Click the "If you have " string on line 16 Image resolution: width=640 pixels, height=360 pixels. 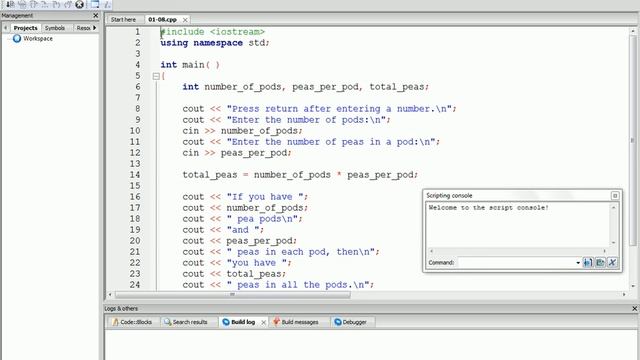[x=266, y=197]
